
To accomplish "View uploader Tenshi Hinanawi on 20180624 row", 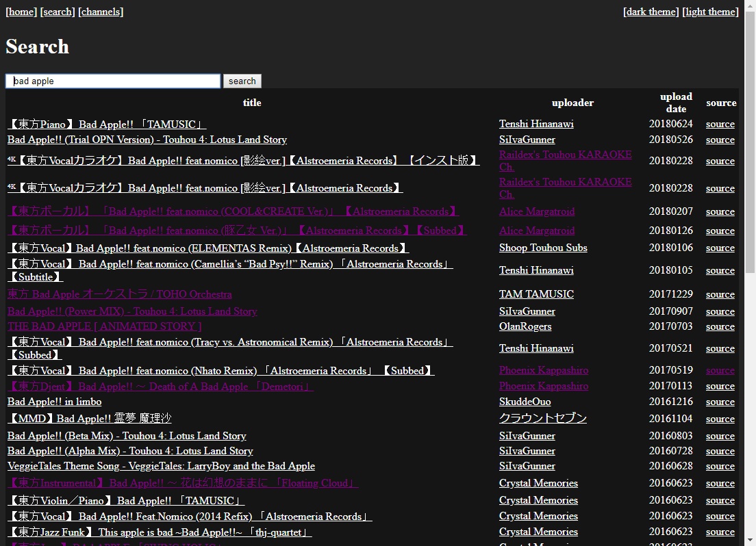I will (536, 124).
